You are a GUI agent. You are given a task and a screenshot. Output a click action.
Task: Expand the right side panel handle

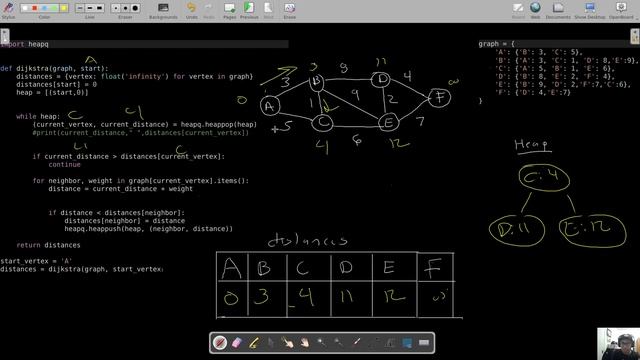[x=635, y=36]
